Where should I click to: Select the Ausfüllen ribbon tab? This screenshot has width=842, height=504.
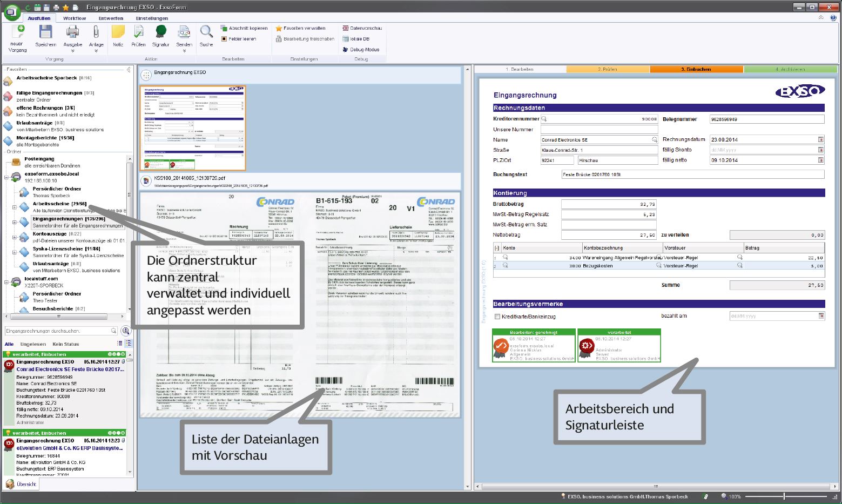pos(39,18)
